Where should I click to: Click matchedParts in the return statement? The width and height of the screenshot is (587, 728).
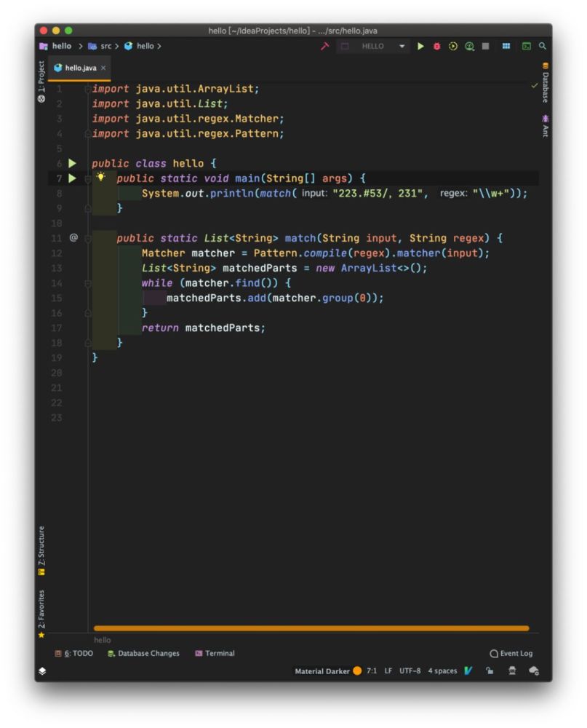click(223, 328)
